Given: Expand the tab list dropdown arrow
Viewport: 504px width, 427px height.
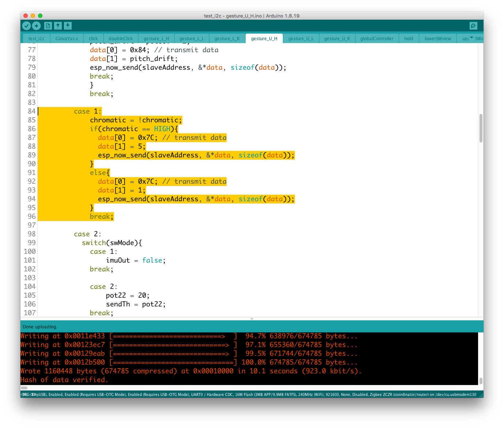Looking at the screenshot, I should [x=471, y=38].
